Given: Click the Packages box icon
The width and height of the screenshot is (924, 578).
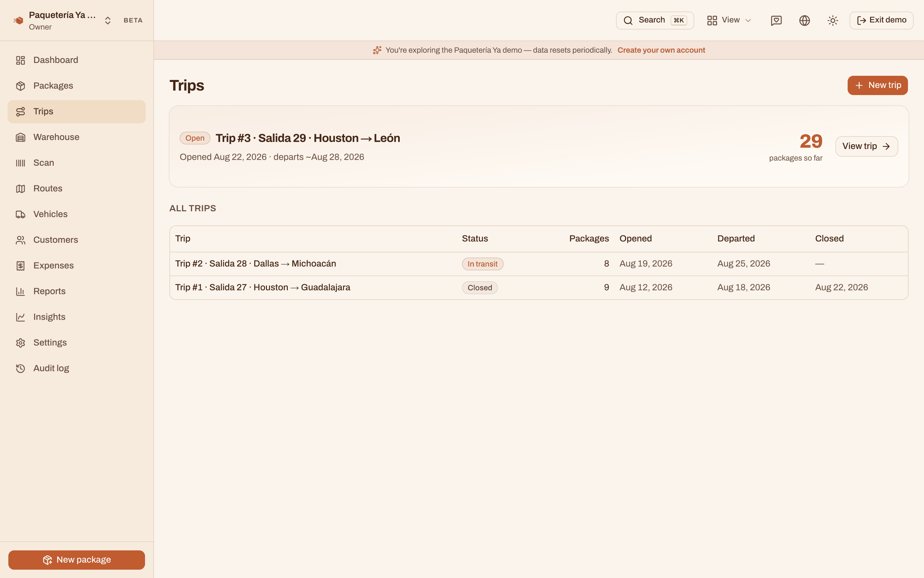Looking at the screenshot, I should click(21, 86).
